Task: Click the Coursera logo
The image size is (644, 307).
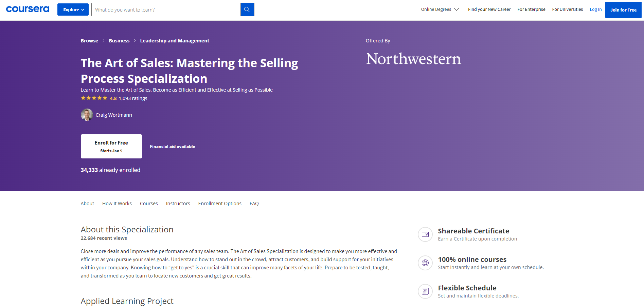Action: point(28,9)
